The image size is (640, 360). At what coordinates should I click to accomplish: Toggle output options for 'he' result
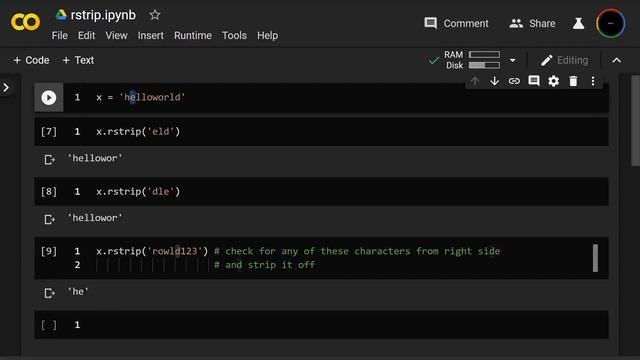pos(49,293)
